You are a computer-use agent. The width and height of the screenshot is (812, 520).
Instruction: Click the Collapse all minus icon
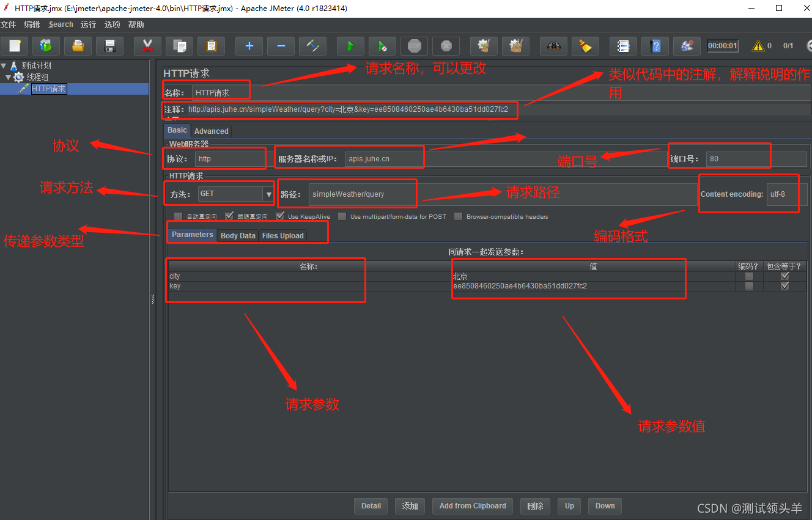(281, 46)
